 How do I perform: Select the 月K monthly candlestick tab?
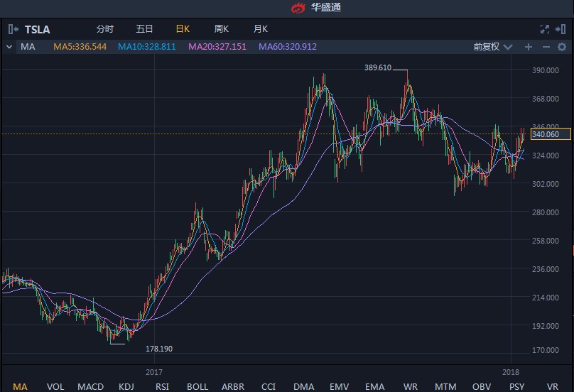pos(261,29)
